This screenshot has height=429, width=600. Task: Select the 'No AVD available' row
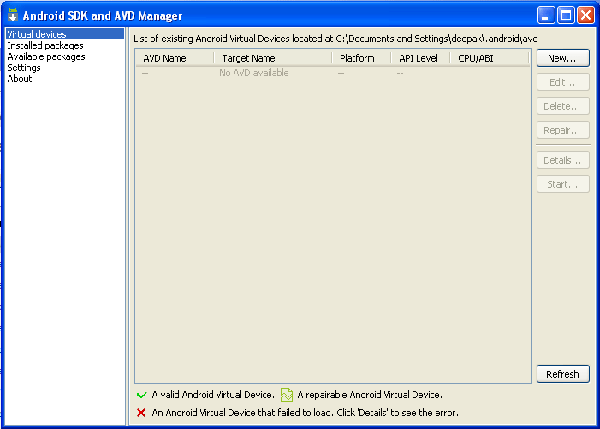[333, 73]
